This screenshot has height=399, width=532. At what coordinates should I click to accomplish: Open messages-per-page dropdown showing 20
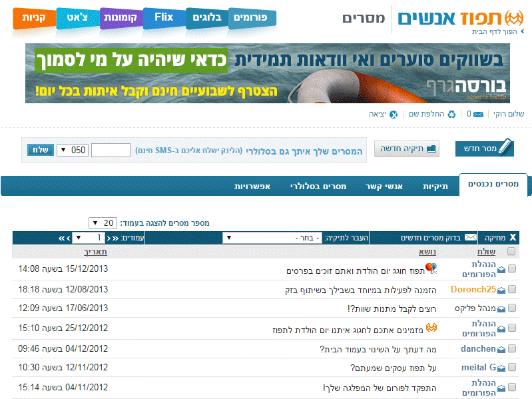103,223
